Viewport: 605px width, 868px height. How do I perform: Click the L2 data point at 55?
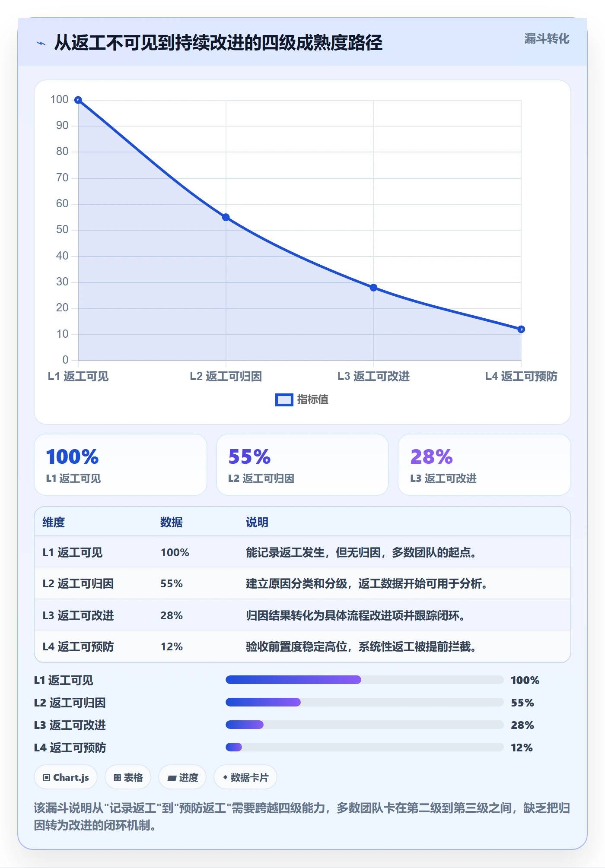point(226,217)
